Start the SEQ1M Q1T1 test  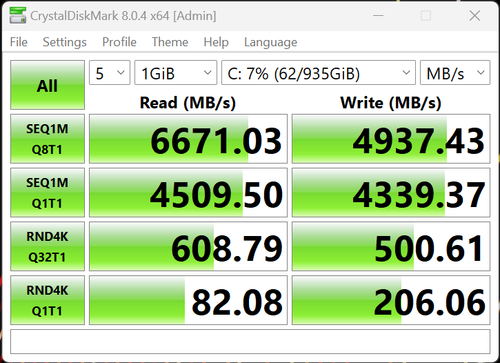pyautogui.click(x=47, y=193)
